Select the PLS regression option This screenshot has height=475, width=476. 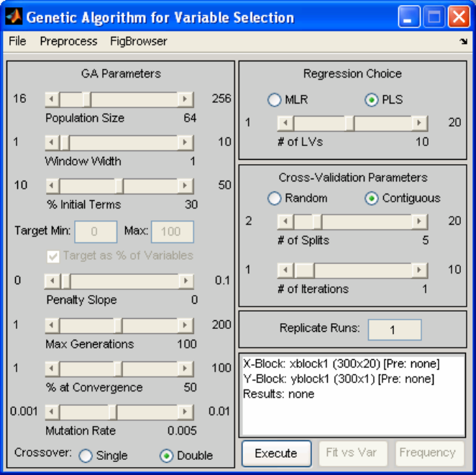coord(372,100)
